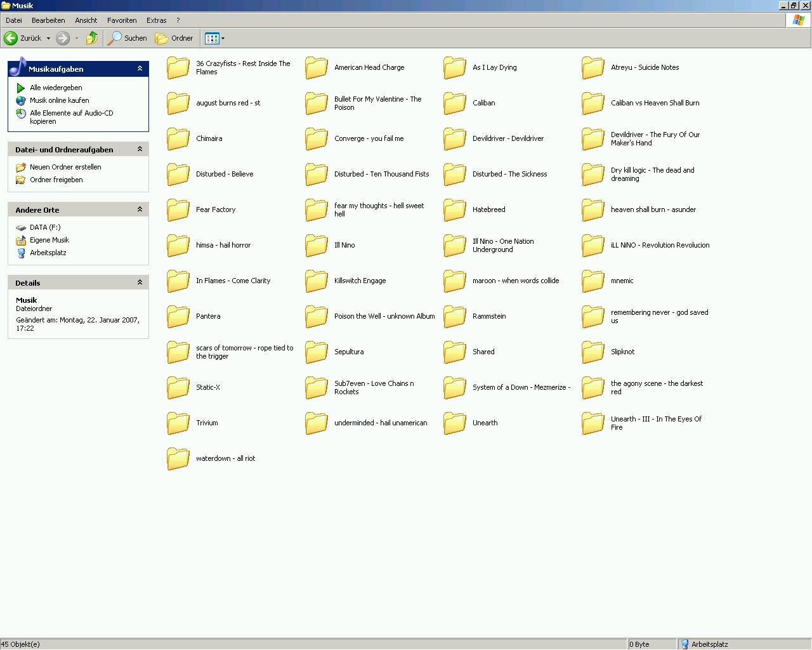Open the Suchen search tool
The image size is (812, 650).
tap(128, 38)
